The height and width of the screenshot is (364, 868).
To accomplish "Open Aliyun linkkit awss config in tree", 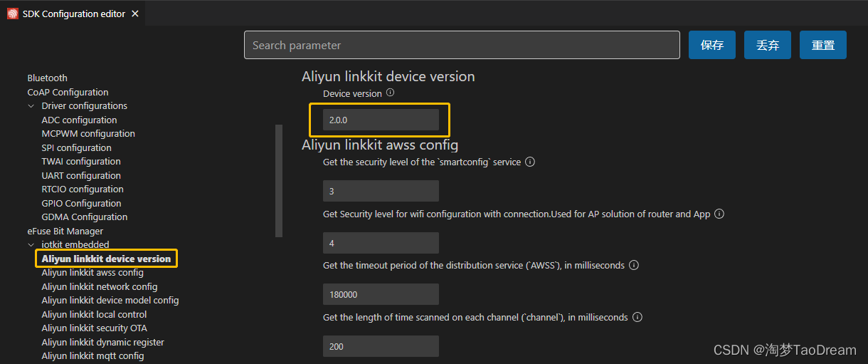I will [x=92, y=273].
